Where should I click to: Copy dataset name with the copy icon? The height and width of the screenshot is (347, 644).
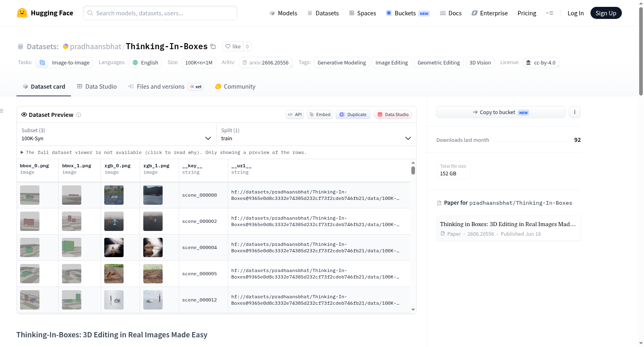pos(213,47)
